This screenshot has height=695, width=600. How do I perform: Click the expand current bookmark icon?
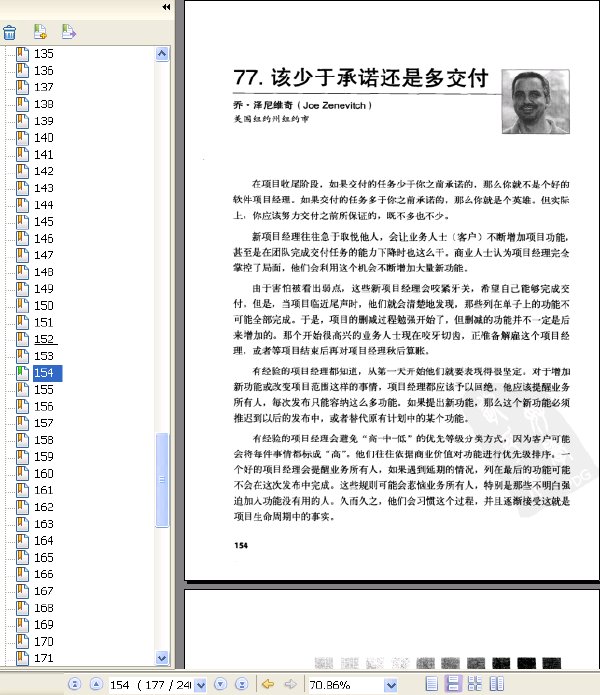pyautogui.click(x=69, y=31)
